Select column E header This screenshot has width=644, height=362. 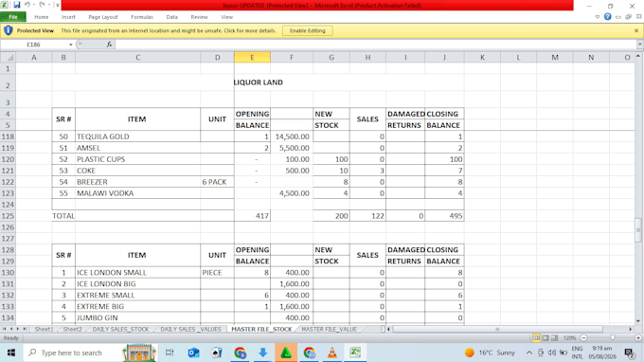(252, 57)
